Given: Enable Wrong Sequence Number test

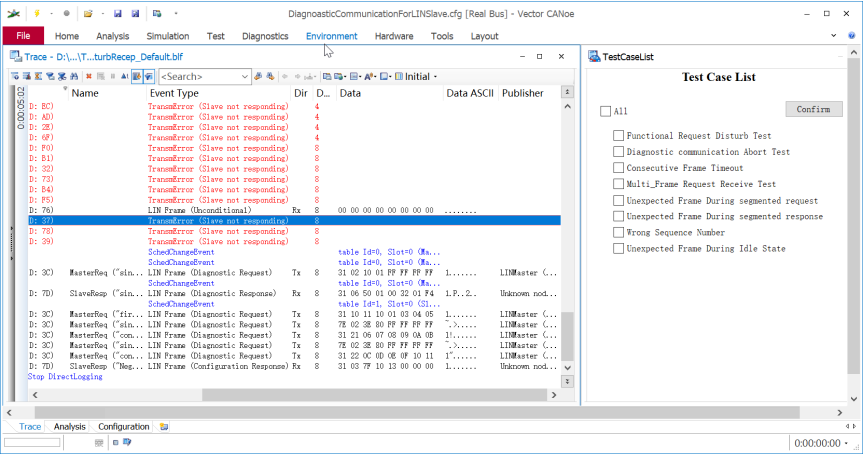Looking at the screenshot, I should [618, 232].
